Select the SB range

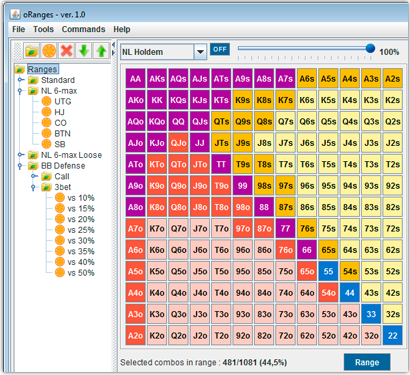53,144
